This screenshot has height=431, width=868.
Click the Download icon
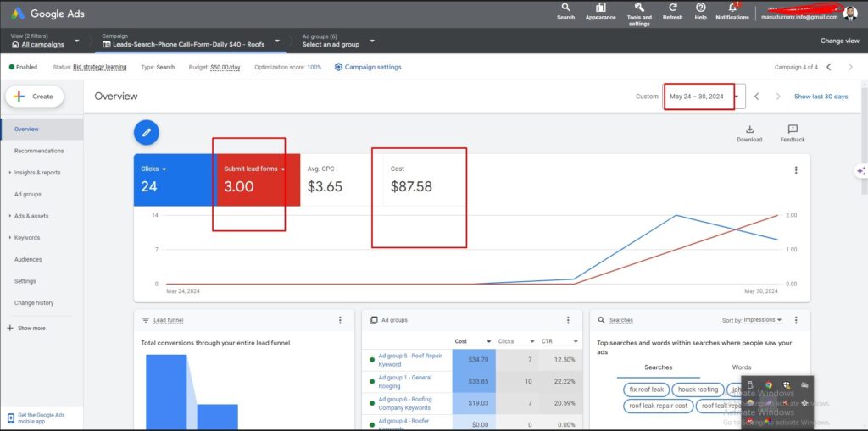(749, 130)
